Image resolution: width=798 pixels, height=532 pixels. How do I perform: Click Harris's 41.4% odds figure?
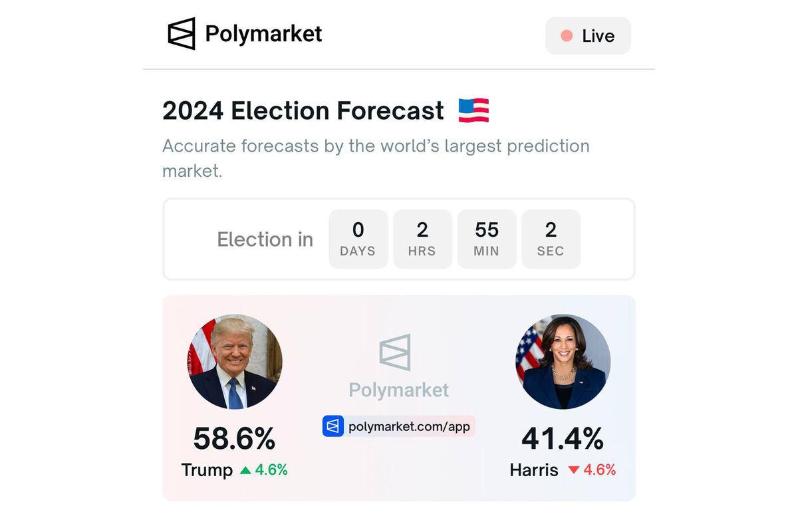563,439
